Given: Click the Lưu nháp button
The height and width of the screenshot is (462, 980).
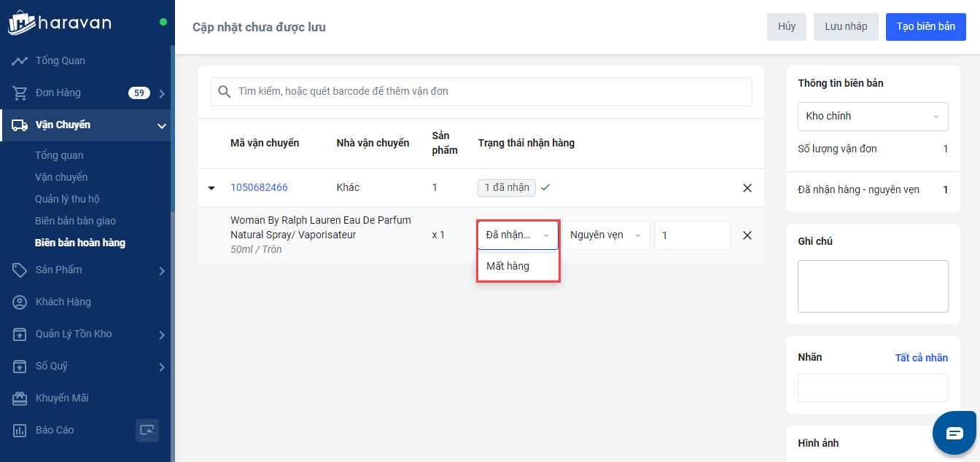Looking at the screenshot, I should coord(846,27).
